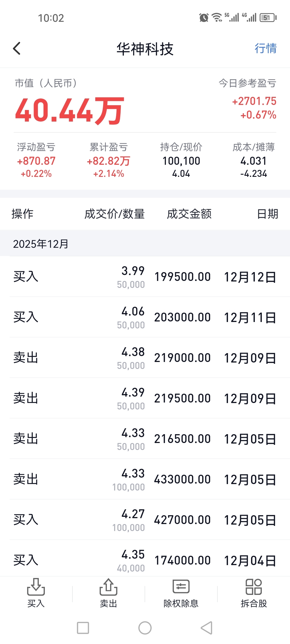Viewport: 290px width, 644px height.
Task: Select the sell record priced 4.38
Action: point(145,358)
